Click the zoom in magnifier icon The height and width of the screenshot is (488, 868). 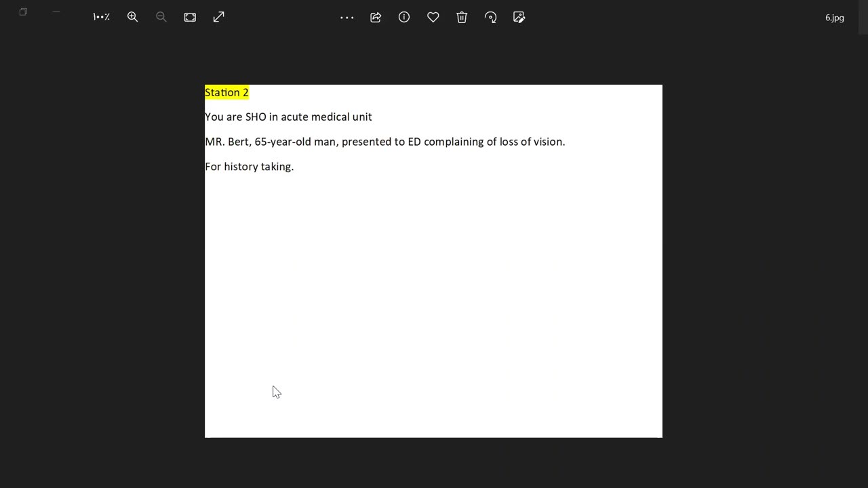tap(132, 17)
